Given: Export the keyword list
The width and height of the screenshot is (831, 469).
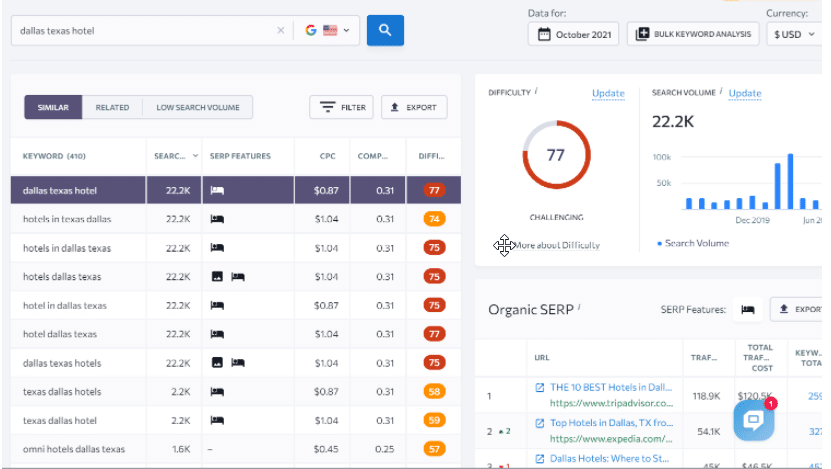Looking at the screenshot, I should [414, 107].
